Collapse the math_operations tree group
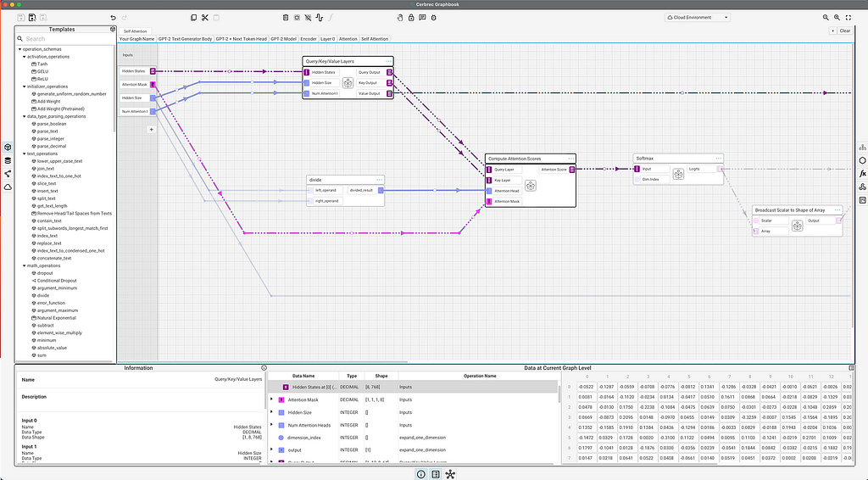Screen dimensions: 868x480 [24, 265]
